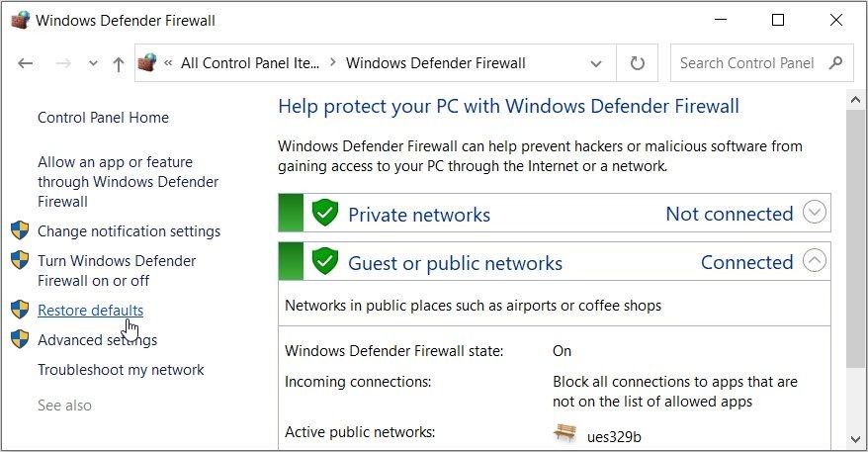Click the firewall icon in address bar
This screenshot has height=452, width=868.
click(147, 62)
